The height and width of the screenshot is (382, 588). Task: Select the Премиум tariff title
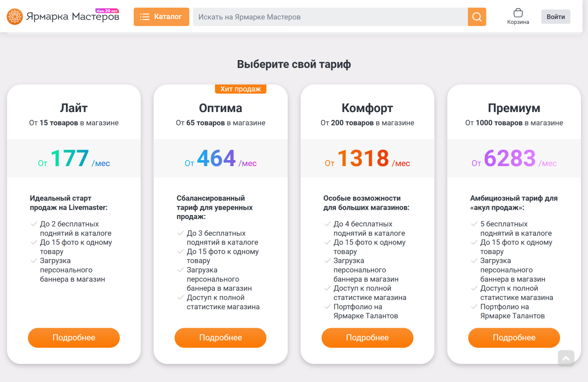click(514, 108)
